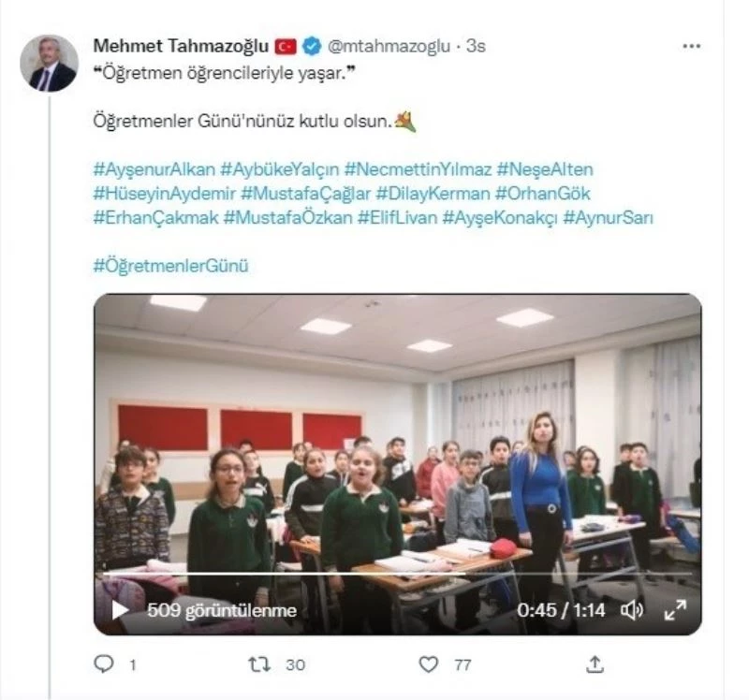Click the 3s tweet timestamp
Image resolution: width=749 pixels, height=700 pixels.
[x=476, y=46]
